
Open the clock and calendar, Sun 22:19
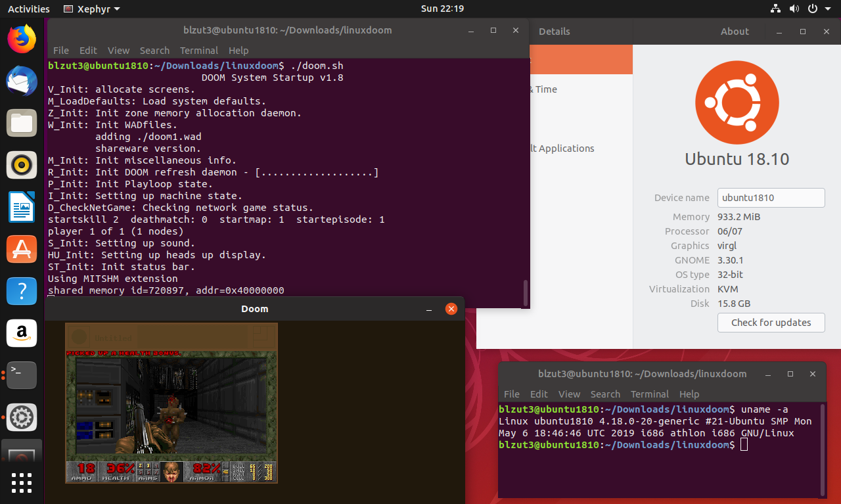442,9
